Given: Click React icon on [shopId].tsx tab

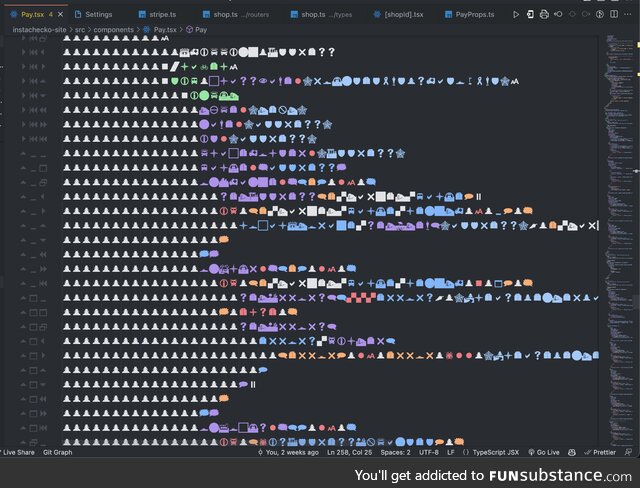Looking at the screenshot, I should point(377,15).
